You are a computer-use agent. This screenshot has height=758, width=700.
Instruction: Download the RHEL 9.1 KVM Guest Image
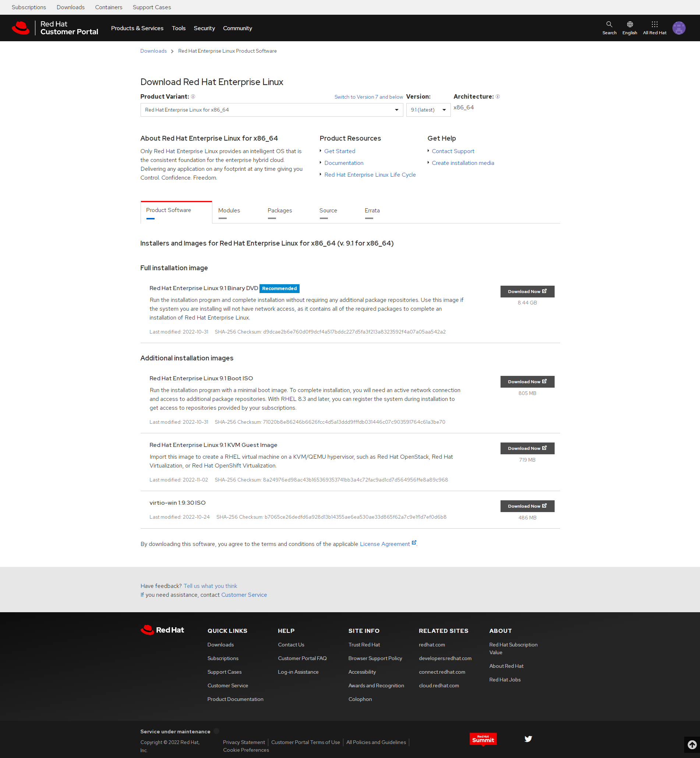click(x=527, y=448)
